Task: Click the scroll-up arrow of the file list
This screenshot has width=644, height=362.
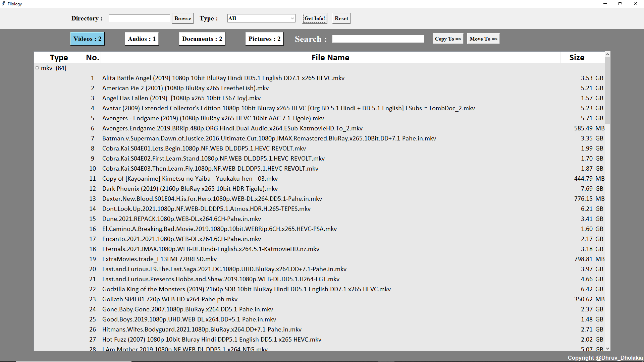Action: pyautogui.click(x=607, y=54)
